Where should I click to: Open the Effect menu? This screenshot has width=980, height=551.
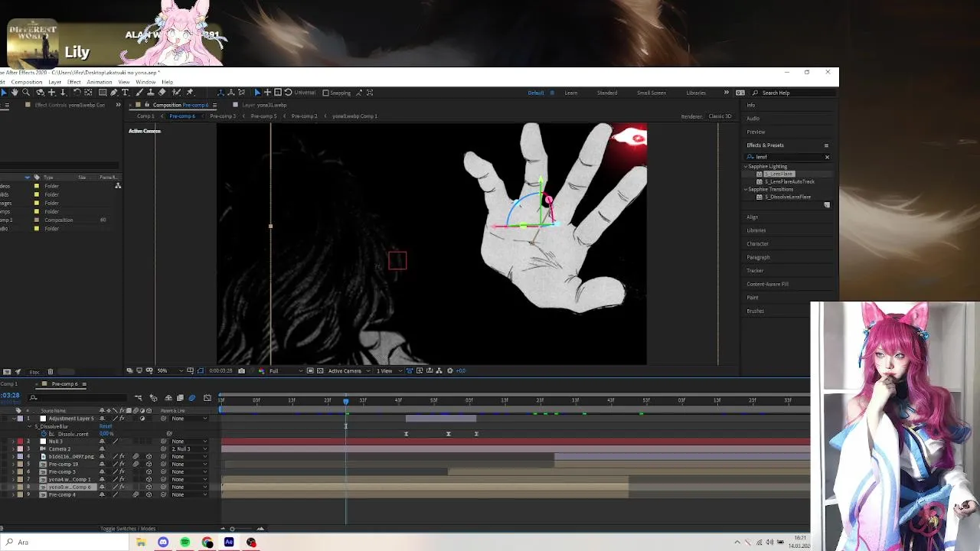[x=73, y=82]
